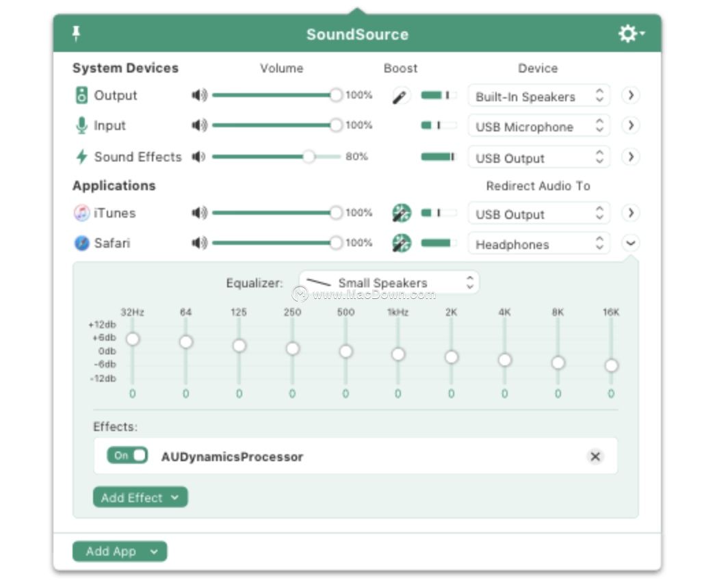Click the 250 Hz equalizer band slider
Screen dimensions: 728x587
(x=293, y=351)
